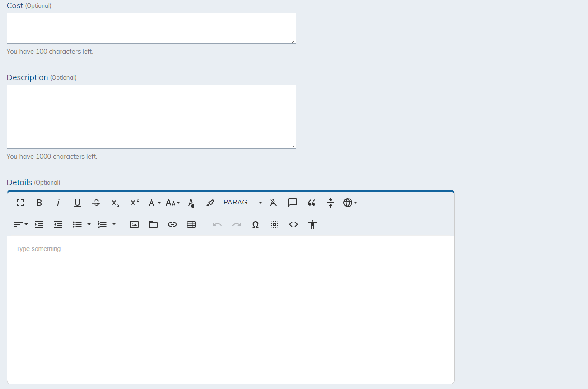This screenshot has width=588, height=389.
Task: Click the Details editor typing area
Action: pos(231,309)
